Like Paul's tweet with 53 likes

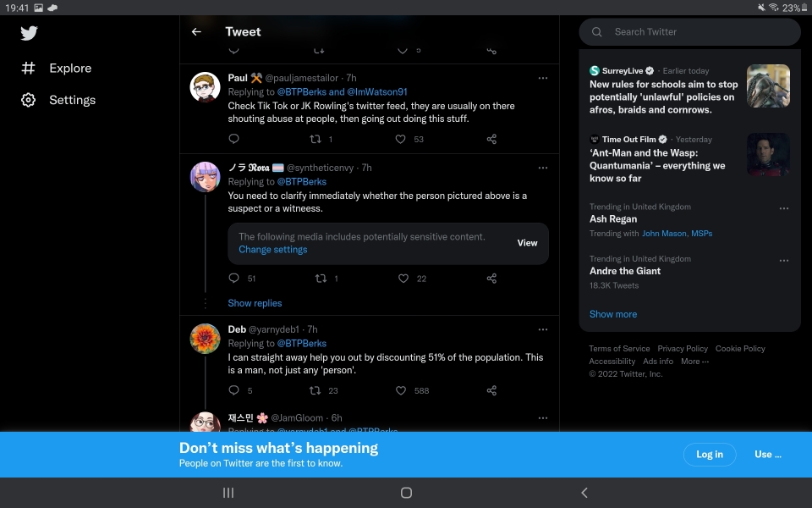pos(400,139)
